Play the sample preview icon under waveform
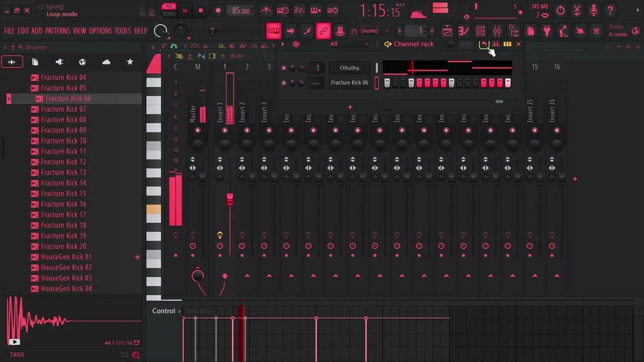This screenshot has height=362, width=644. point(14,342)
